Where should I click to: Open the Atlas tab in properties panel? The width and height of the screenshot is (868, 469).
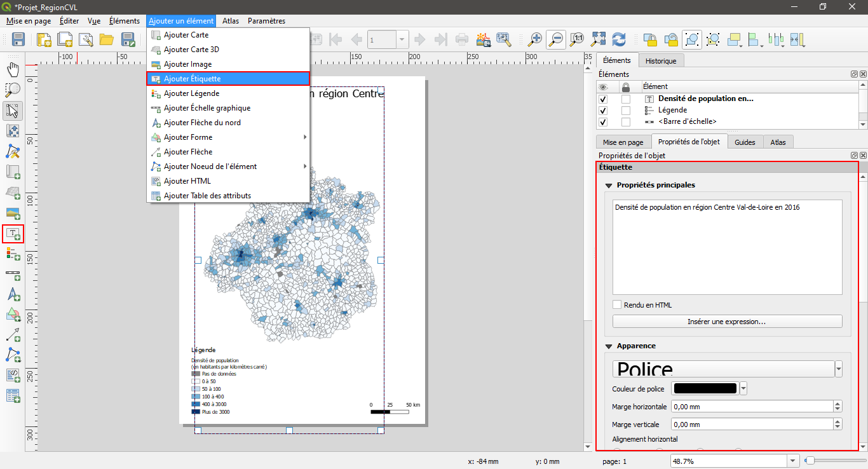tap(778, 142)
